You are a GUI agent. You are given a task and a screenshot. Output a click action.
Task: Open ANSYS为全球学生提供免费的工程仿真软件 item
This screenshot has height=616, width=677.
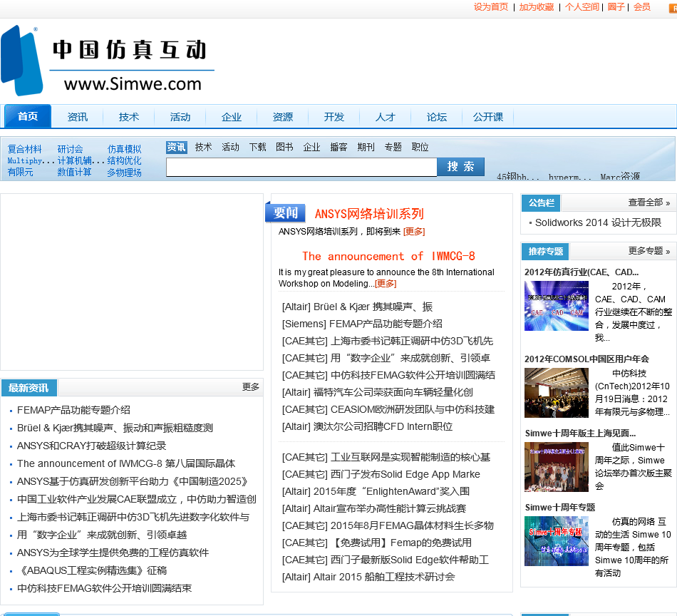[113, 553]
